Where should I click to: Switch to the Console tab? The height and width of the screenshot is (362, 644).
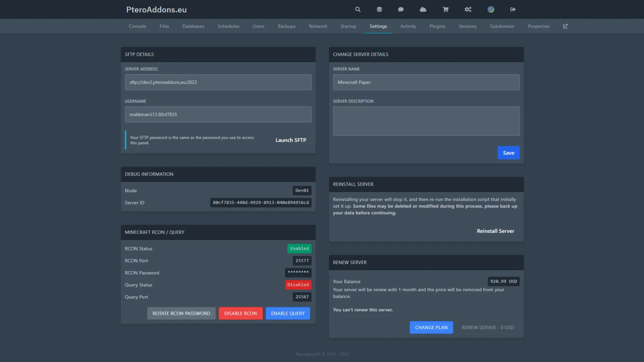click(x=138, y=26)
